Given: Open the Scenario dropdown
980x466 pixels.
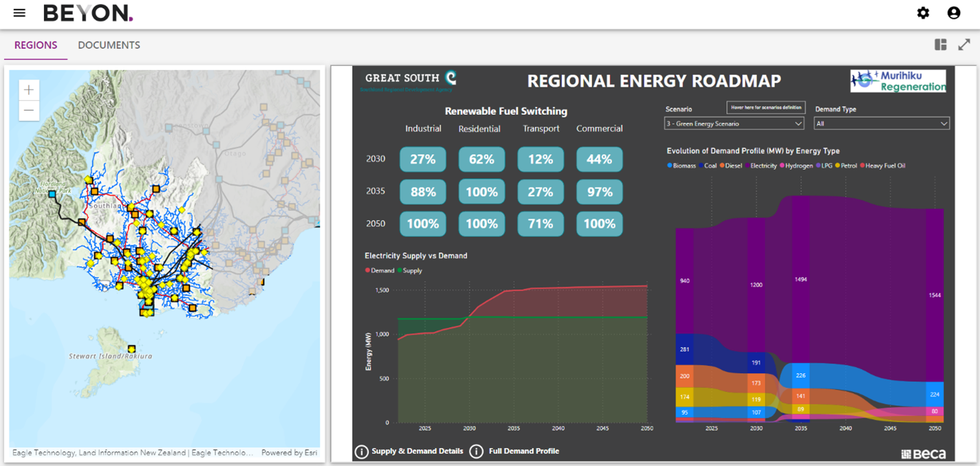Looking at the screenshot, I should tap(733, 123).
